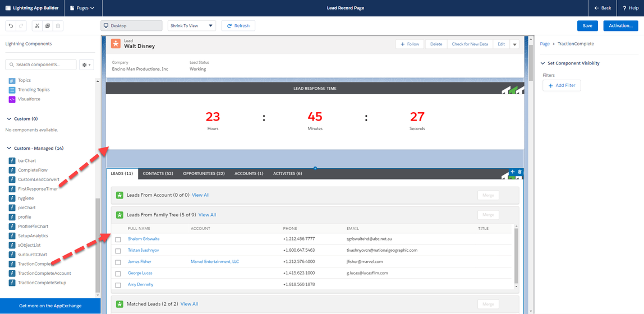Tick the checkbox for George Lucas
This screenshot has width=644, height=314.
coord(118,274)
